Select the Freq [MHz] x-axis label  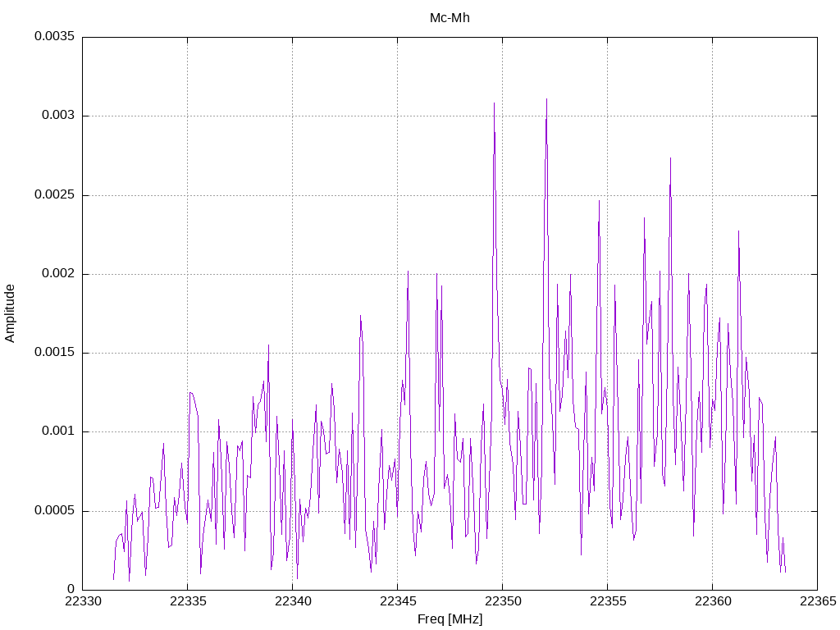(x=450, y=619)
